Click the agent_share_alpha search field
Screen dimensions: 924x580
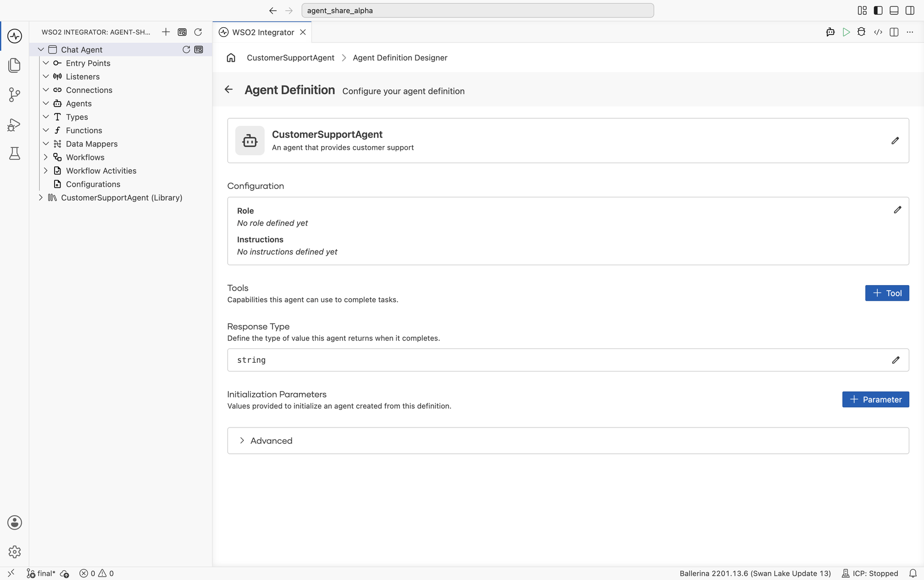[477, 10]
